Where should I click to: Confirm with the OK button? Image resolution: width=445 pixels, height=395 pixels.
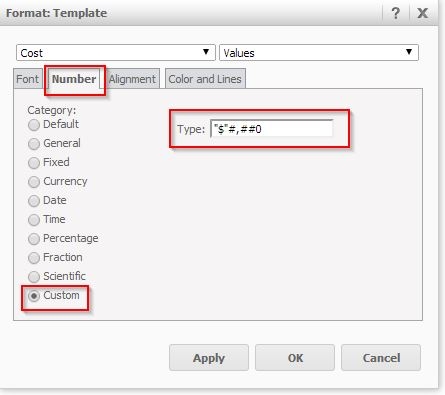295,358
